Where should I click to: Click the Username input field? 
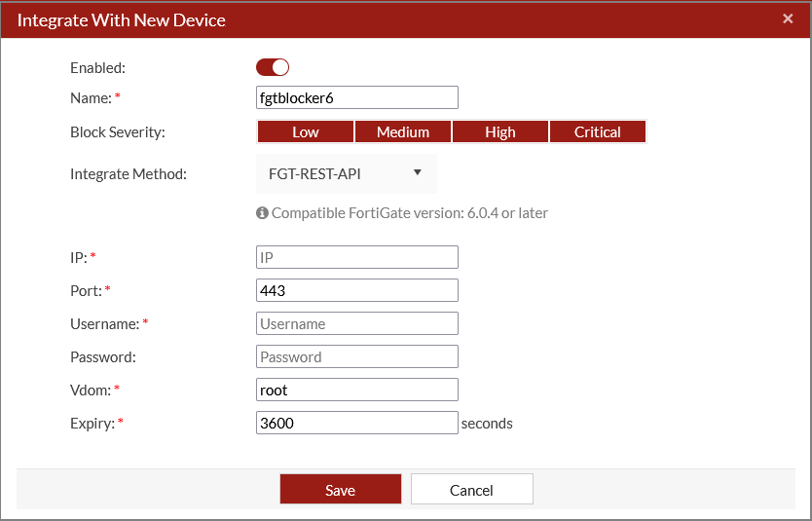pyautogui.click(x=356, y=323)
